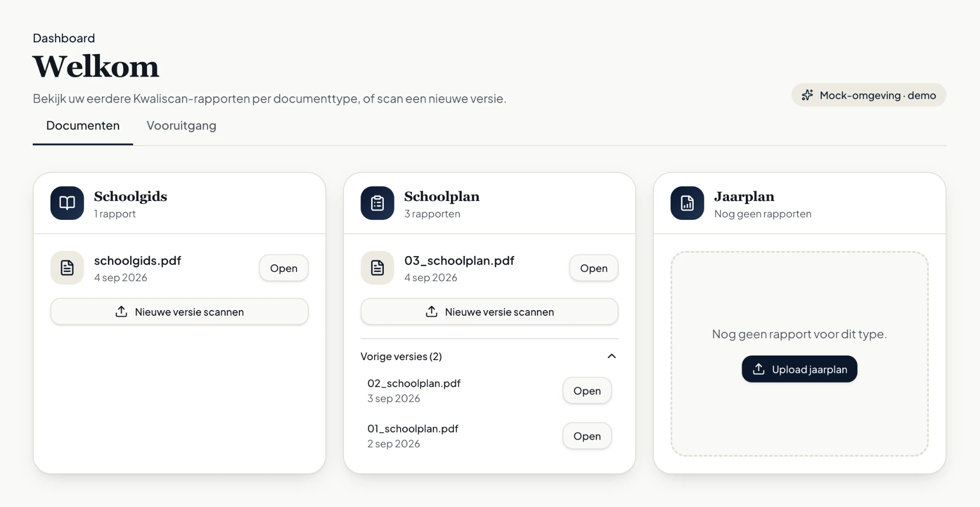Screen dimensions: 980x507
Task: Switch to the Documenten tab
Action: point(83,125)
